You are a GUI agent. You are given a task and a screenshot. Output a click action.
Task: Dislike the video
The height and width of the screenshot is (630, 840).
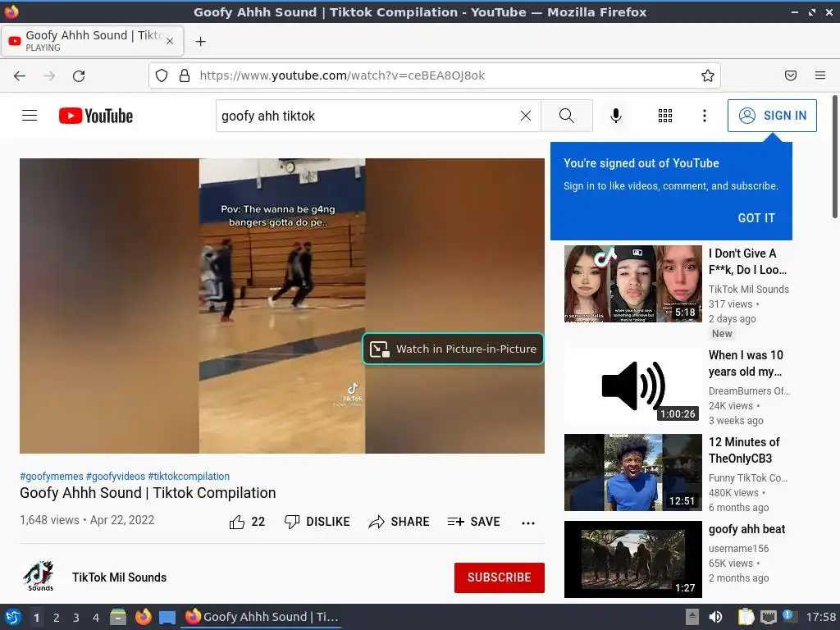317,522
